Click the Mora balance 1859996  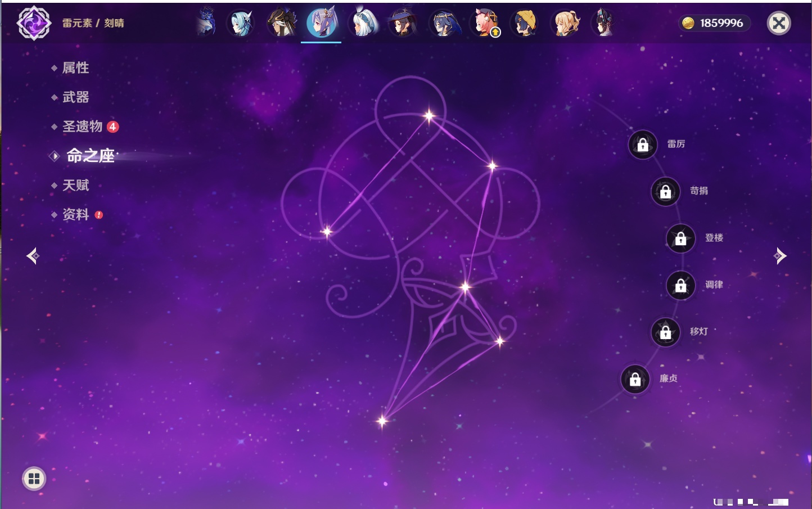point(721,23)
